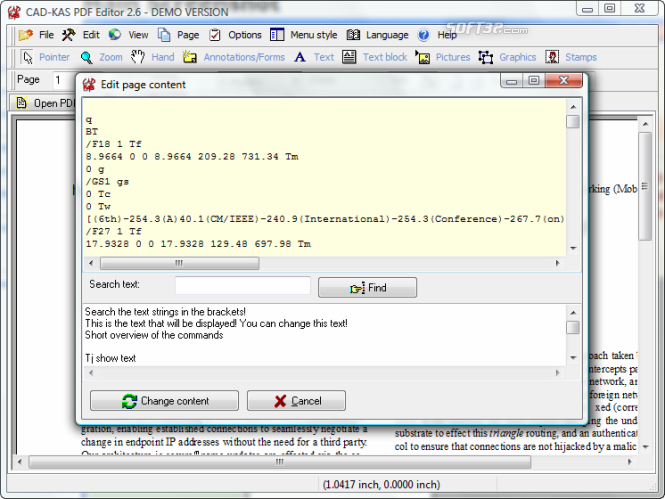
Task: Open the Language menu
Action: [x=387, y=35]
